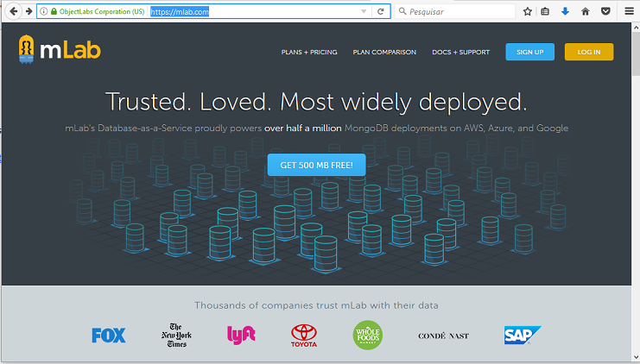Open the hamburger menu icon

(629, 11)
